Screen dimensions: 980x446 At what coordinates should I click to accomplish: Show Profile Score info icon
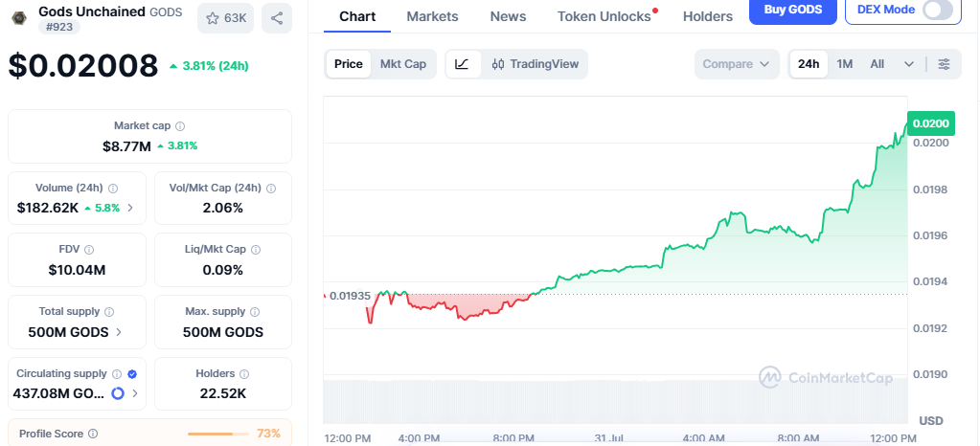(x=93, y=434)
